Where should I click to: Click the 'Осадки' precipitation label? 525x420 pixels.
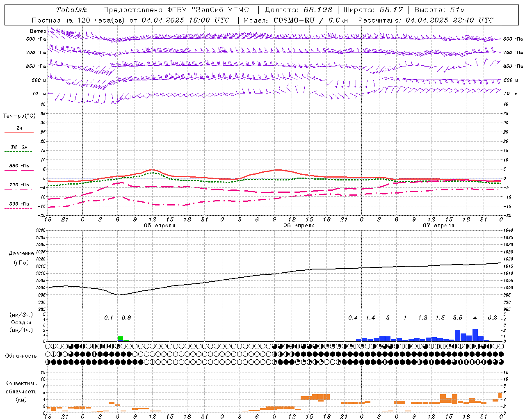tap(21, 322)
